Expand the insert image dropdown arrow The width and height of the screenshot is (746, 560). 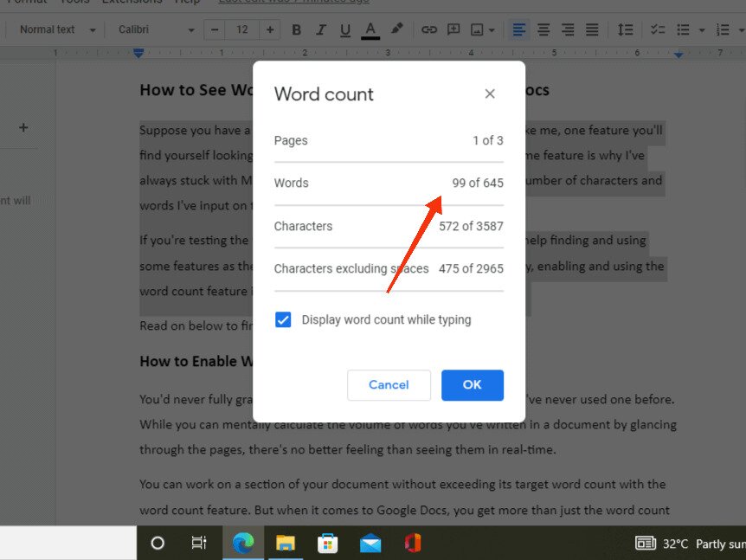[x=492, y=30]
